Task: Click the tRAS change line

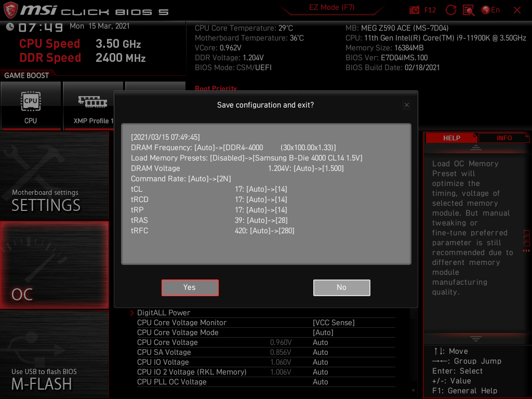Action: 209,220
